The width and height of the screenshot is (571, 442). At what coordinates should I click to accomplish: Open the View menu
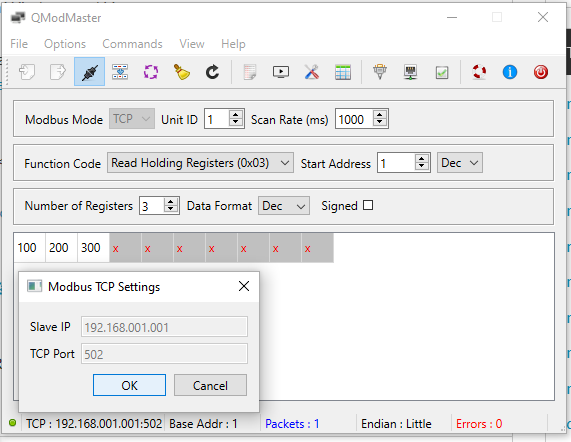pyautogui.click(x=192, y=44)
